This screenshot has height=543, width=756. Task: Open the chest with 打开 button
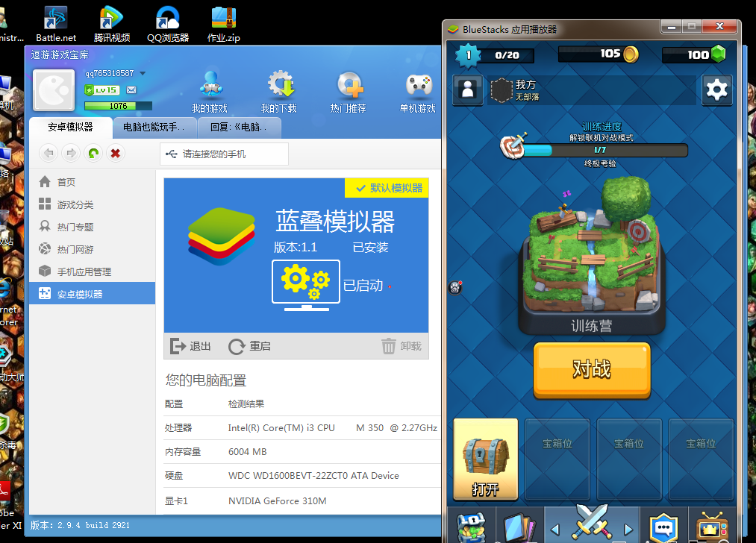486,459
